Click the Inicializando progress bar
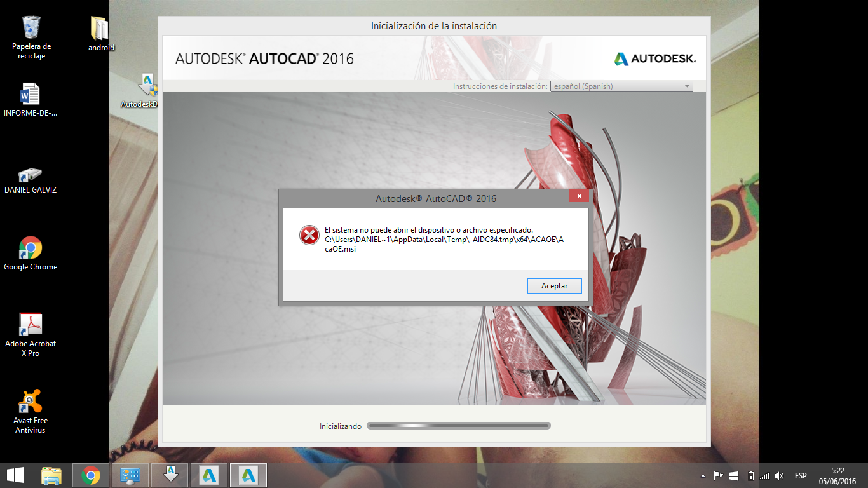Screen dimensions: 868x488 tap(459, 426)
